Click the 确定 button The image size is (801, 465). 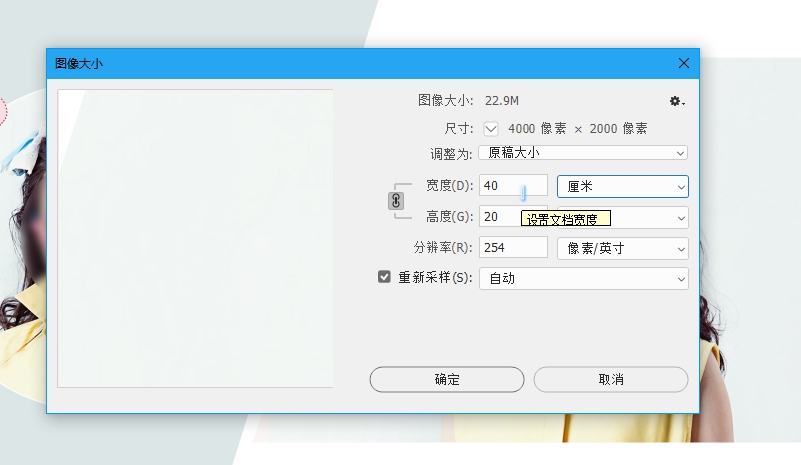click(447, 379)
